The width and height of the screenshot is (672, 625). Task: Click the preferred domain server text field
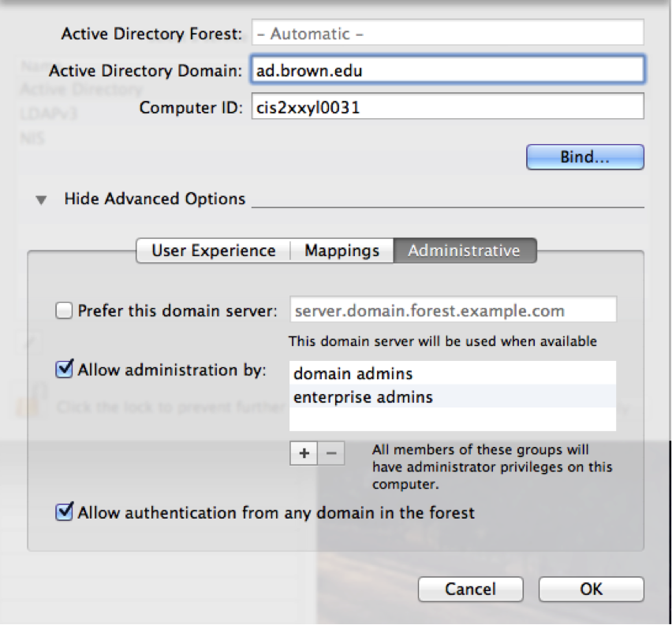(x=453, y=310)
